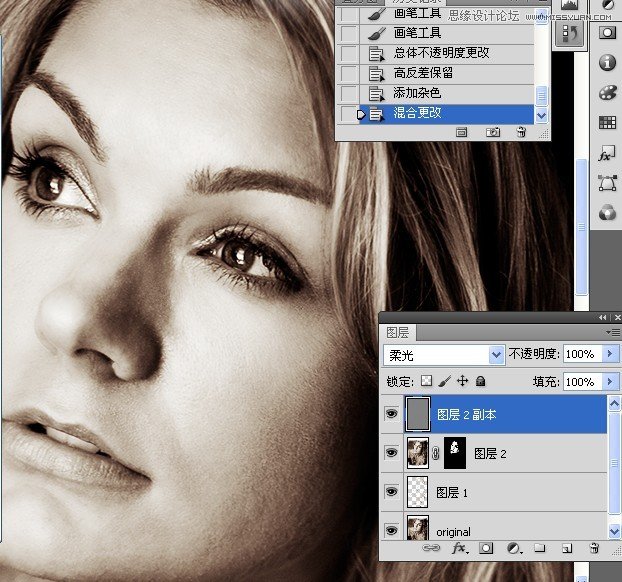Open the Swatches grid panel dock icon
The height and width of the screenshot is (582, 622).
click(607, 123)
